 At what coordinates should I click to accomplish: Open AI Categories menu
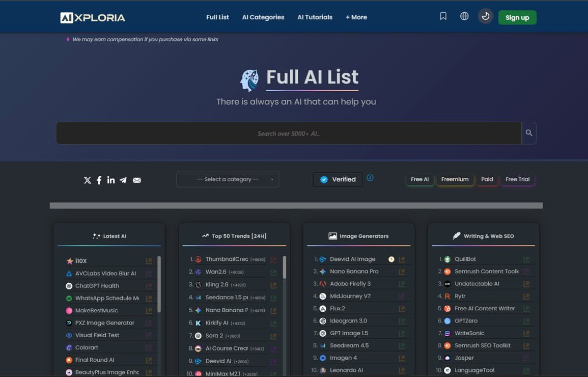[263, 17]
